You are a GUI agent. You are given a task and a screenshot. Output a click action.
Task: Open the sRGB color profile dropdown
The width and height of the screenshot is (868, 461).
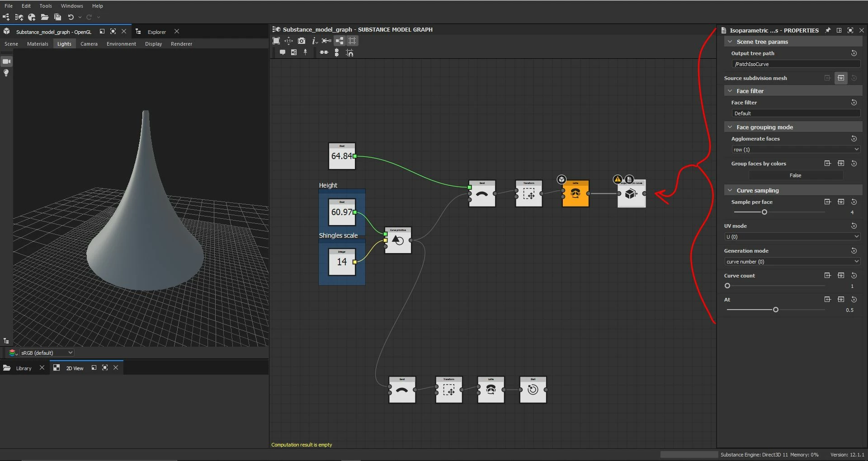click(x=47, y=353)
